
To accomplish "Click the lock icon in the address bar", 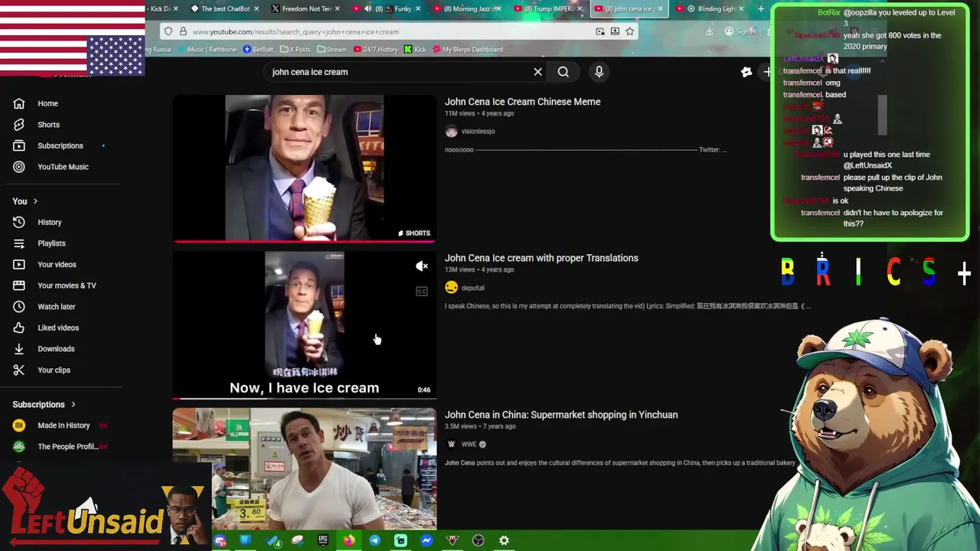I will [x=183, y=31].
